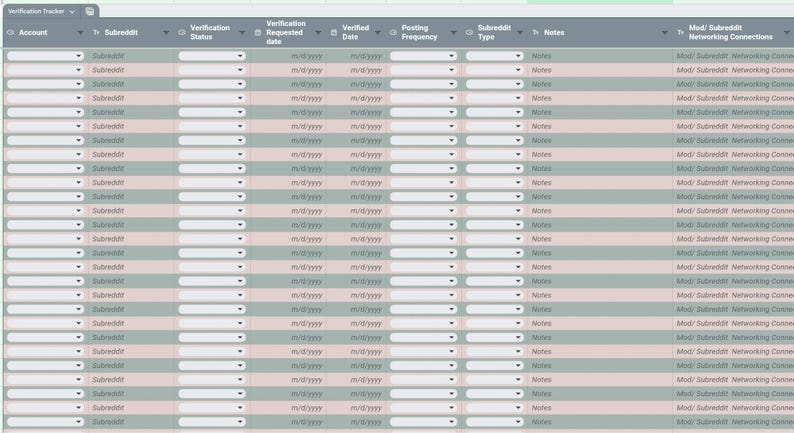The image size is (794, 433).
Task: Expand the Notes column header options arrow
Action: coord(665,33)
